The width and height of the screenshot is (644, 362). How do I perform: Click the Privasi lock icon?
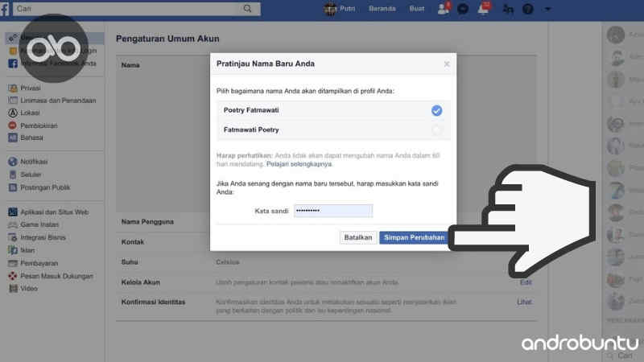click(x=13, y=88)
